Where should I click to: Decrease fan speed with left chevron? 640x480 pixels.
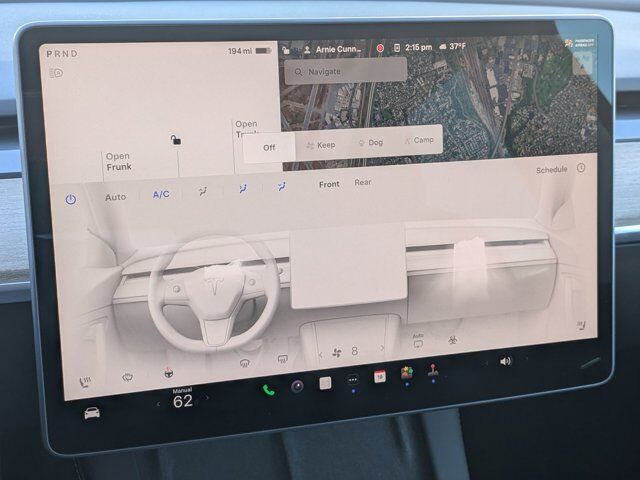[x=320, y=353]
